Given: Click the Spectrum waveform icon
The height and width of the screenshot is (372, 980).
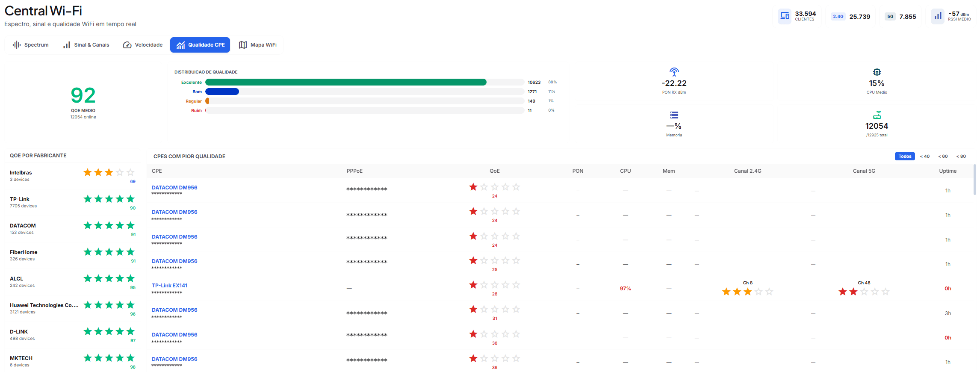Looking at the screenshot, I should 17,45.
